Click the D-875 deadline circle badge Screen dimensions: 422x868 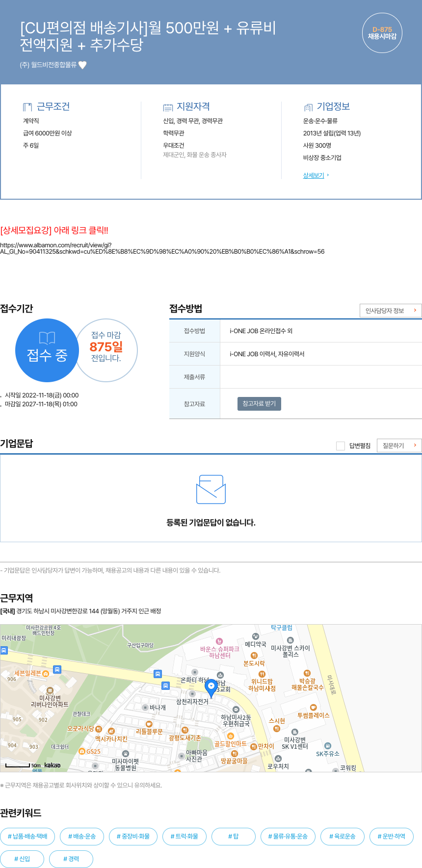click(382, 33)
